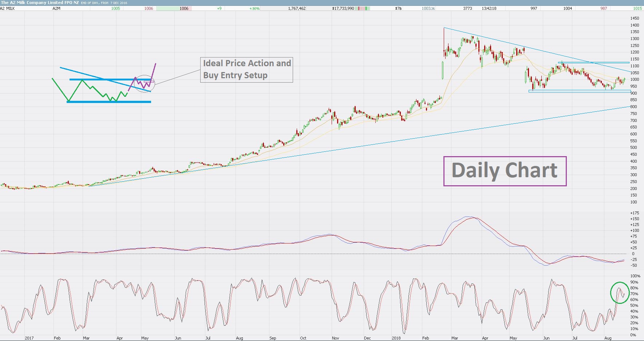This screenshot has height=341, width=644.
Task: Click the title bar 'The A2 Milk Company Limited'
Action: point(32,3)
